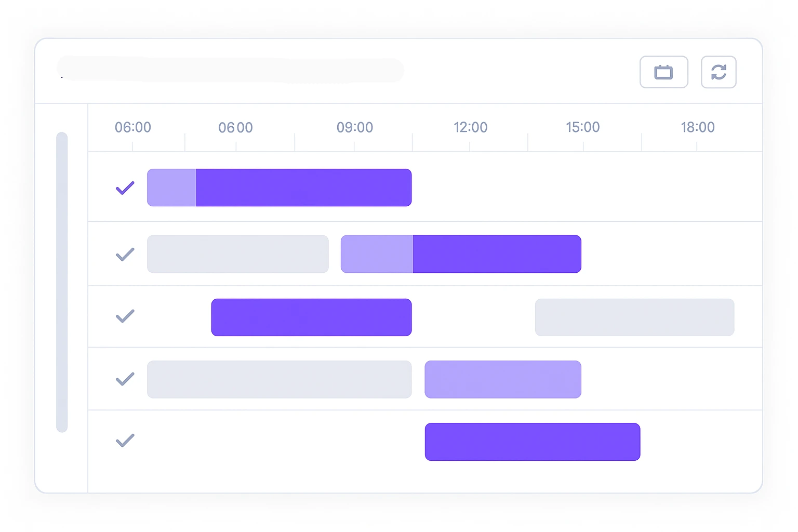This screenshot has height=532, width=798.
Task: Select the 09:00 time marker
Action: tap(355, 127)
